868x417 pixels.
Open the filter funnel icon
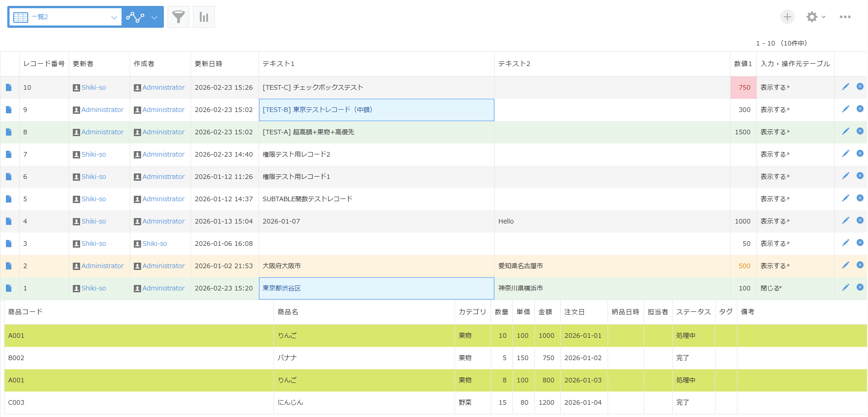coord(178,17)
